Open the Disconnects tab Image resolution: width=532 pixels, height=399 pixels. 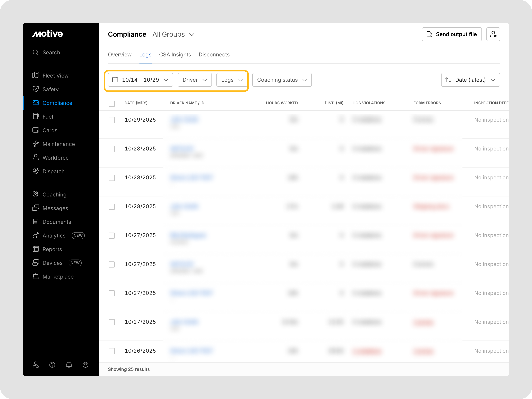tap(214, 55)
